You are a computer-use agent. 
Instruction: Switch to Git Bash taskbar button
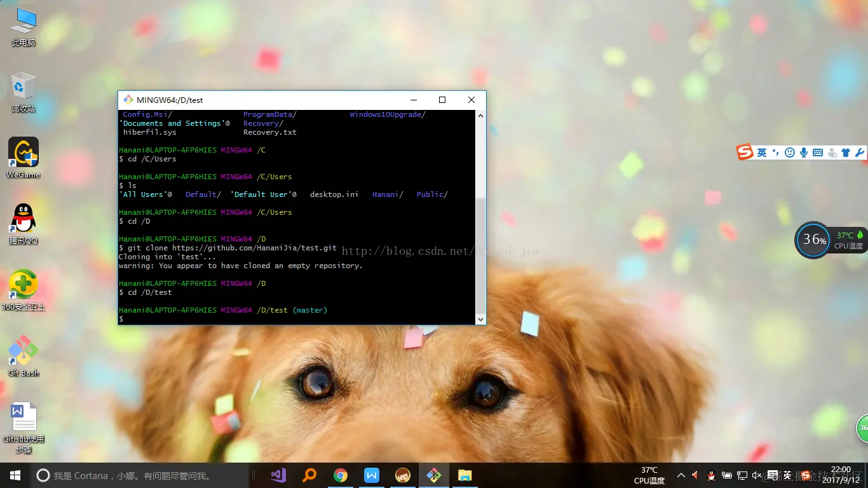tap(434, 475)
